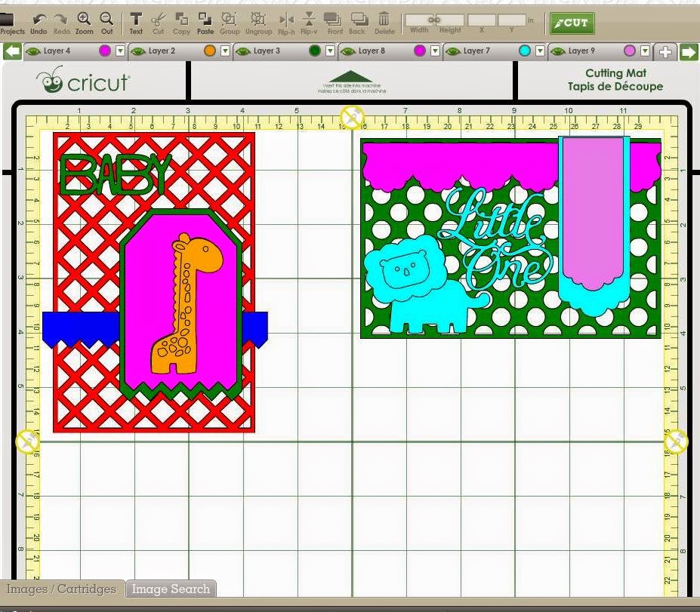The width and height of the screenshot is (700, 612).
Task: Go to next layers with right arrow
Action: (689, 52)
